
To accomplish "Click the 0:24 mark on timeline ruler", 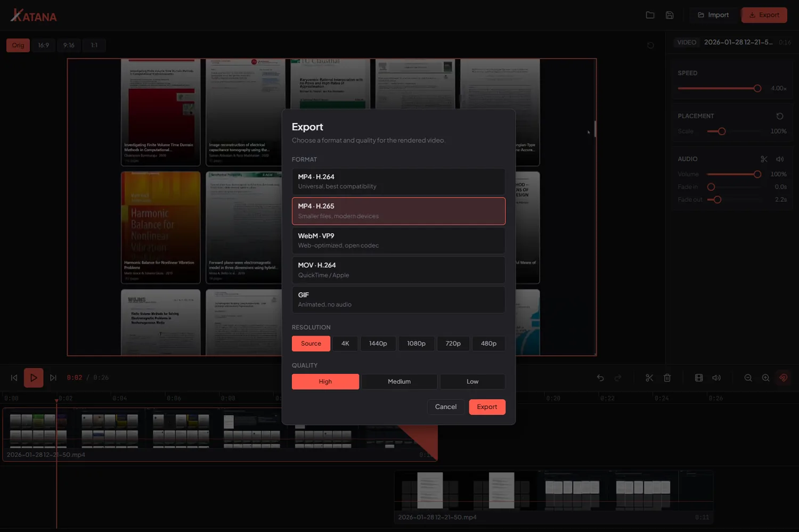I will coord(662,398).
